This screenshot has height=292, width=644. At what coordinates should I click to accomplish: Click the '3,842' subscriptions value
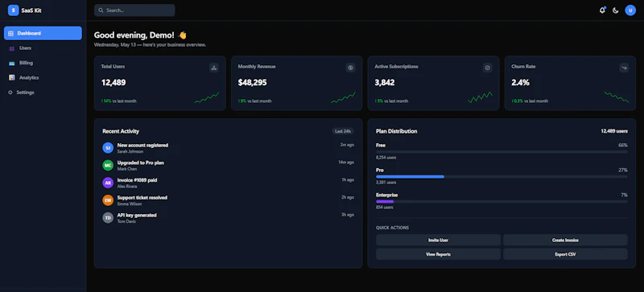(x=385, y=83)
